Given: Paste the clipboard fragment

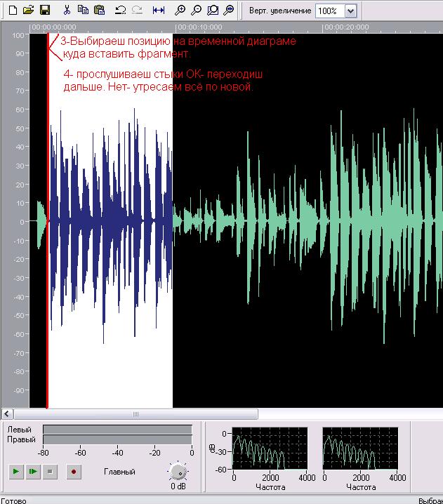Looking at the screenshot, I should coord(99,11).
